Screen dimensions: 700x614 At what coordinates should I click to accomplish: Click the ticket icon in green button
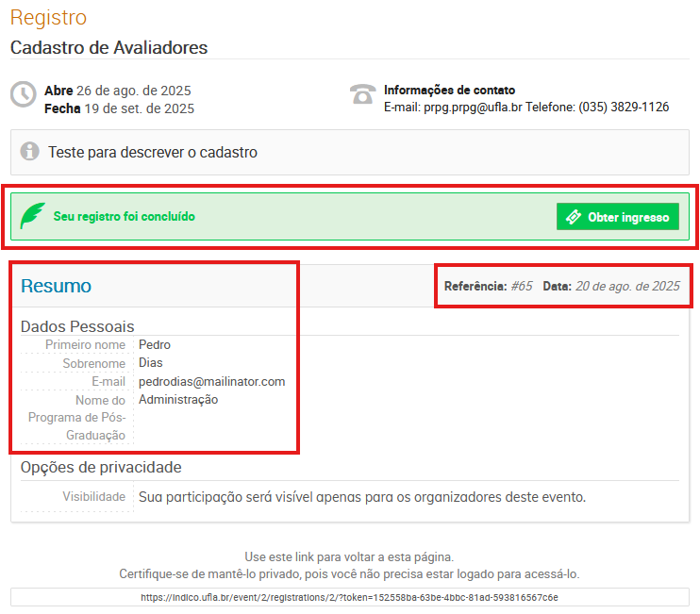(573, 217)
